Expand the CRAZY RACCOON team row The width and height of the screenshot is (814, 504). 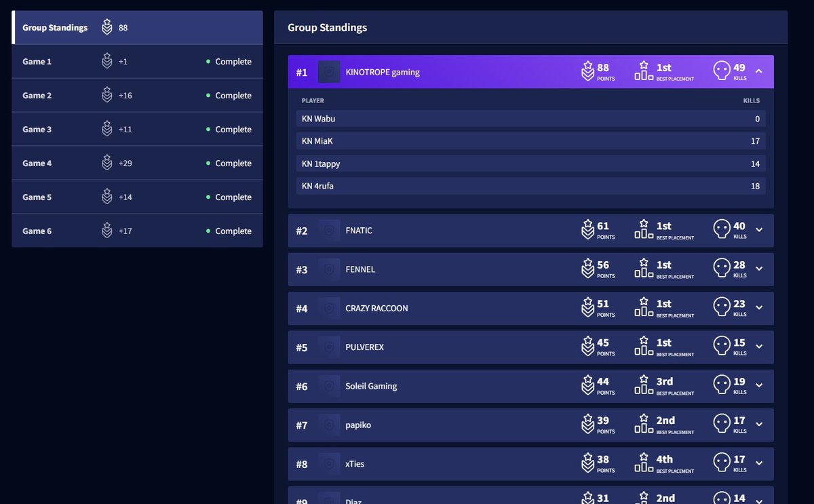759,307
